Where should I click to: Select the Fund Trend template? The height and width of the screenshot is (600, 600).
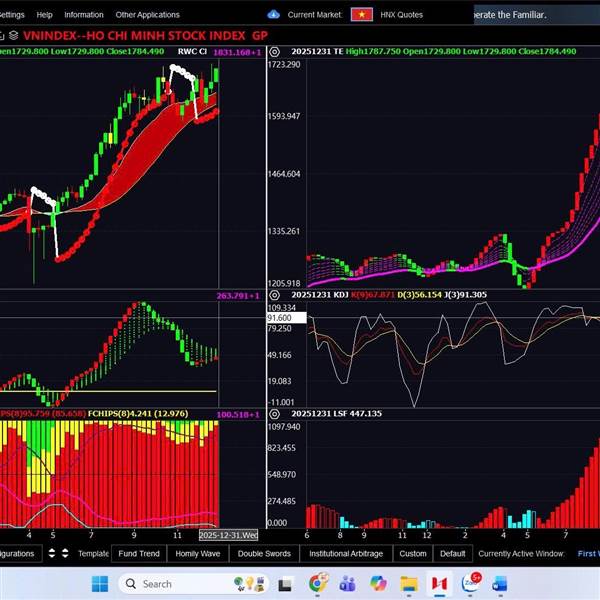(x=138, y=553)
